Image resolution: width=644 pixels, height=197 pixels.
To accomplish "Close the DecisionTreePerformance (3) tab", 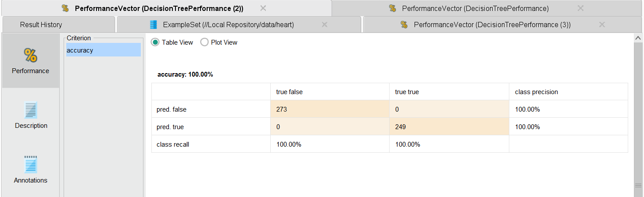I will [x=602, y=25].
